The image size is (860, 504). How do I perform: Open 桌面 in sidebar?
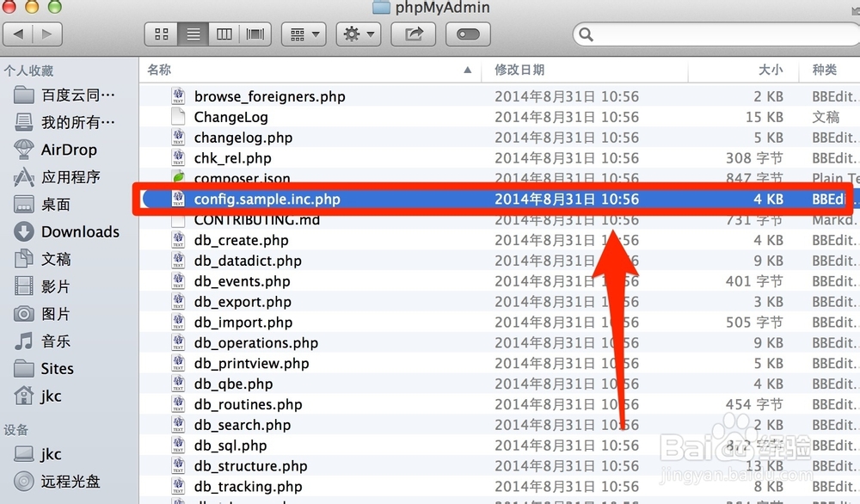pyautogui.click(x=41, y=204)
